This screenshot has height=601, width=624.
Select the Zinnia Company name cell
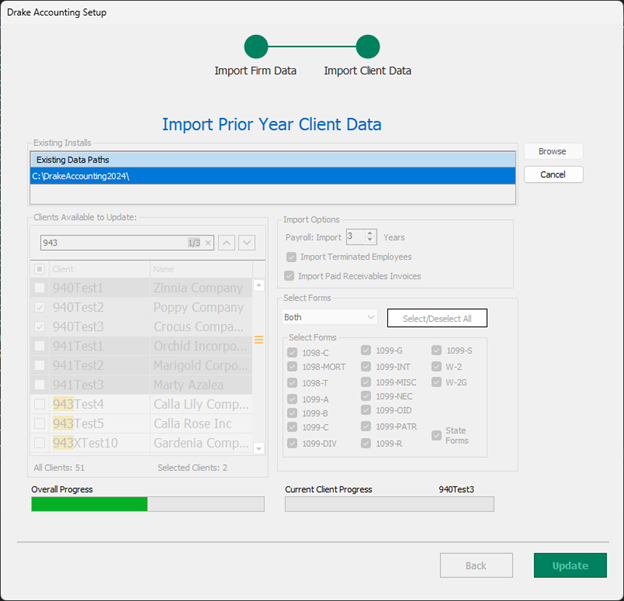click(x=201, y=288)
